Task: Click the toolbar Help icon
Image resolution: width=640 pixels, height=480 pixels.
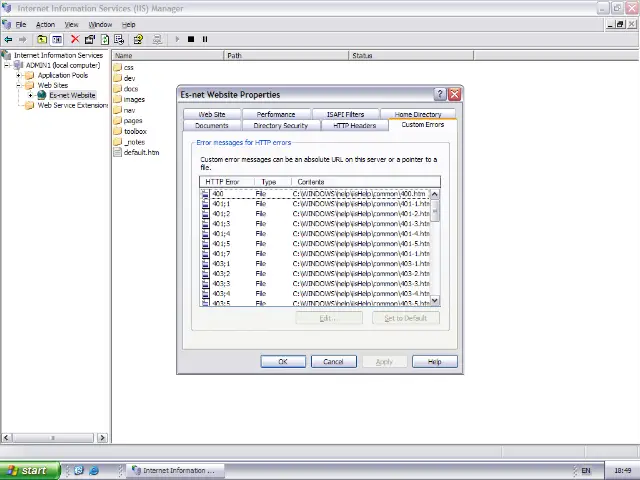Action: (x=138, y=40)
